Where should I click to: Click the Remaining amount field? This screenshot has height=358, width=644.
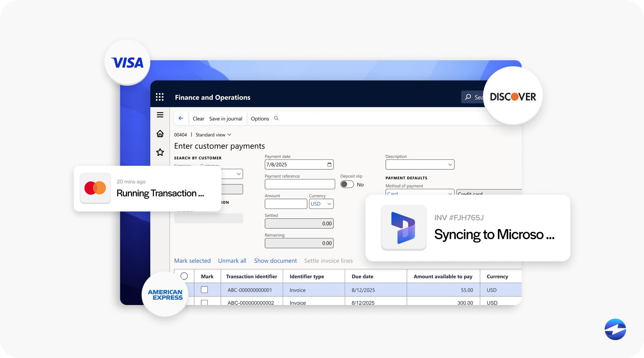pos(299,243)
